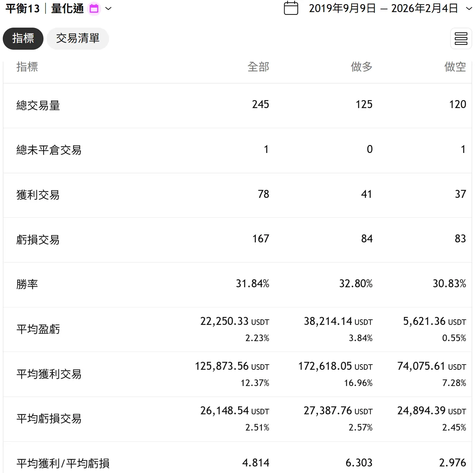Screen dimensions: 476x473
Task: Click the 做空 column header
Action: coord(455,67)
